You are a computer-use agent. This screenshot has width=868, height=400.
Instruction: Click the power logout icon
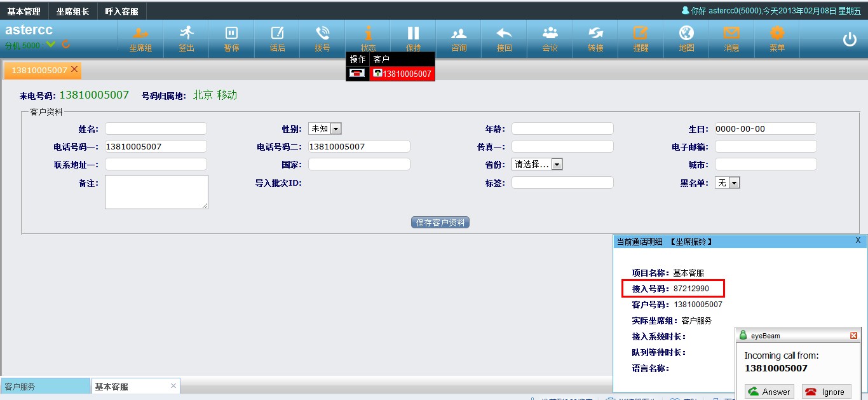pos(850,39)
